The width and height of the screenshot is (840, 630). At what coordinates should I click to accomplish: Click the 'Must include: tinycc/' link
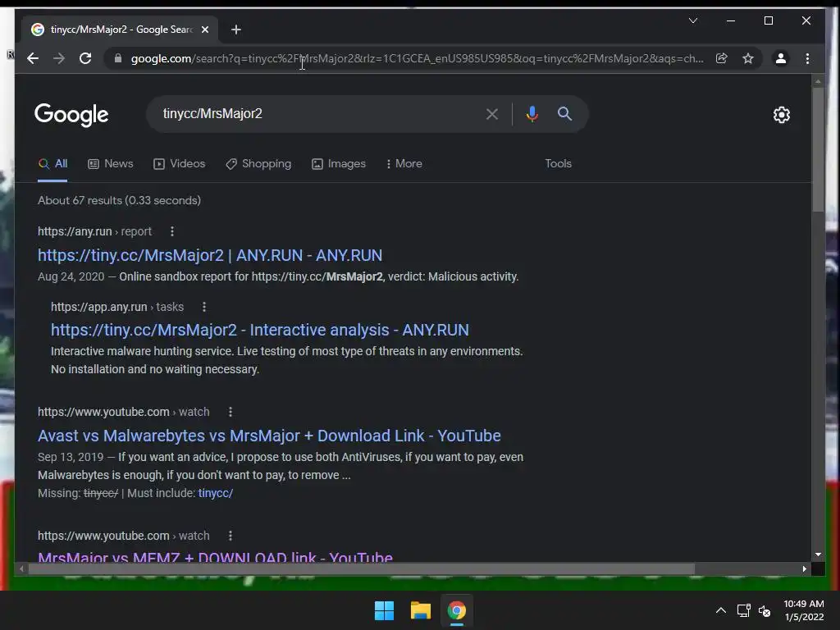pos(216,493)
